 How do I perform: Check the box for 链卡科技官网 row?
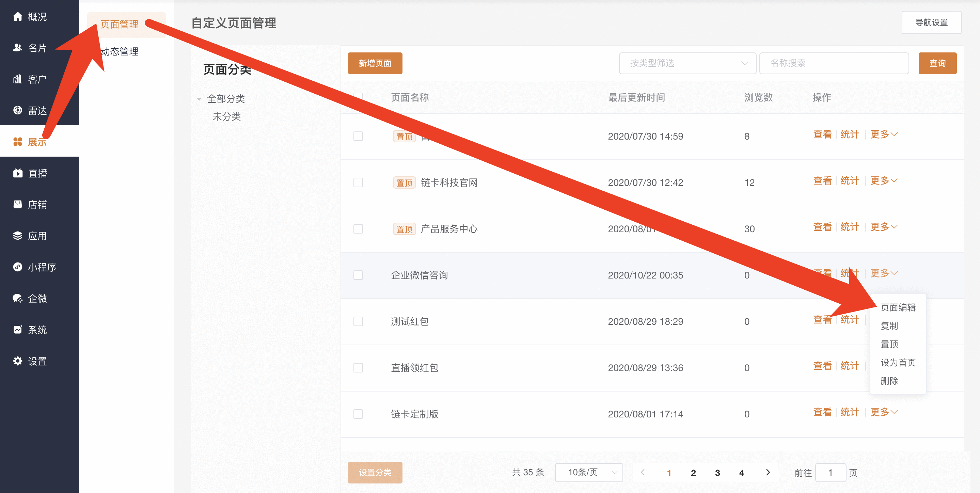pyautogui.click(x=358, y=182)
